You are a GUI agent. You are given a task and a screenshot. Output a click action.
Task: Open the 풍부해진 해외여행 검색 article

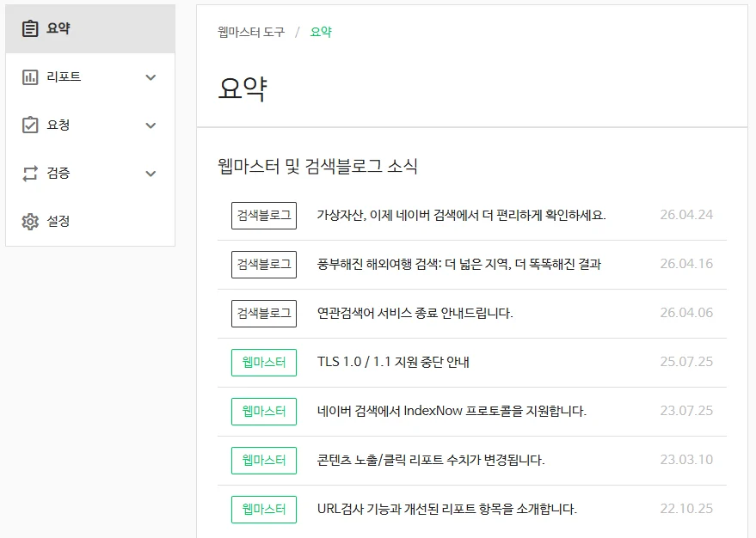click(458, 264)
